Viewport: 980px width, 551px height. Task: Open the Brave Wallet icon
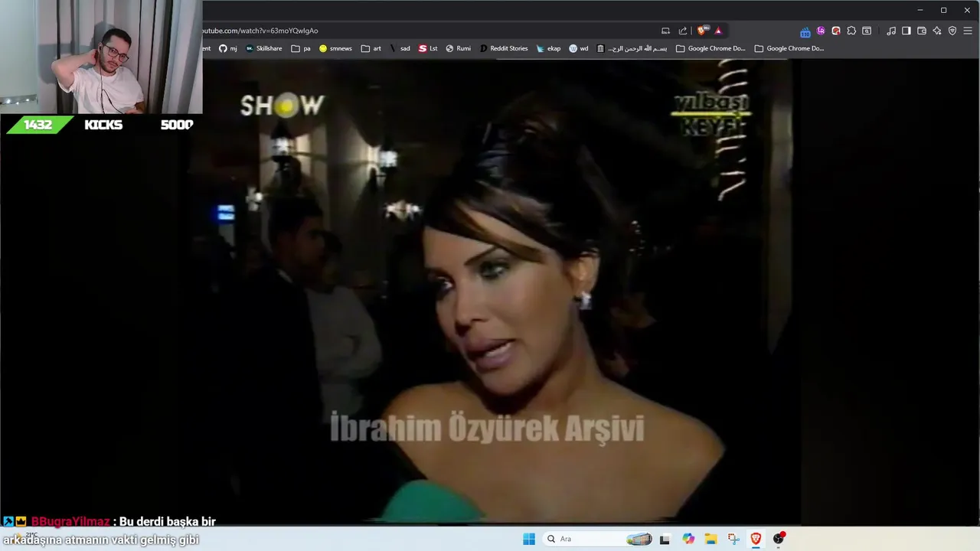click(x=922, y=31)
